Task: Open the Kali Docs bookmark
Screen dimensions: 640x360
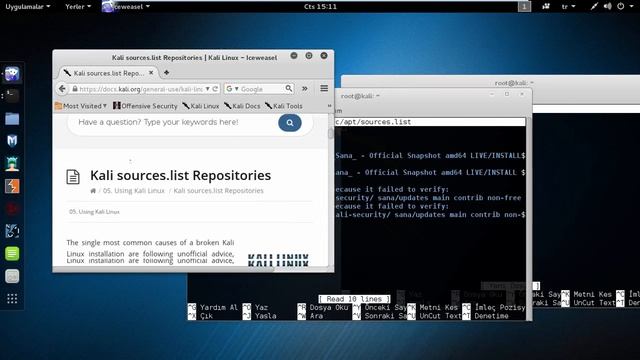Action: coord(242,106)
